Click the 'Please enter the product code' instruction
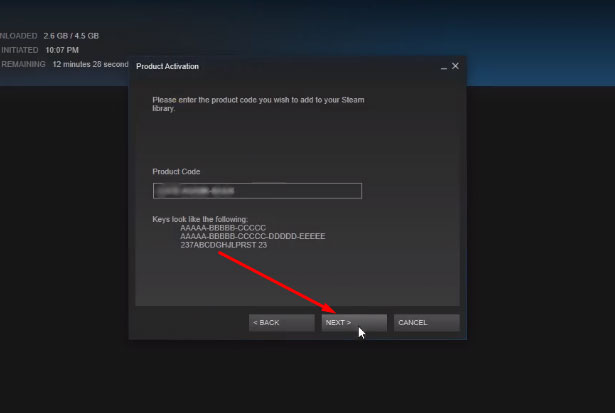Screen dimensions: 615x413 coord(258,104)
